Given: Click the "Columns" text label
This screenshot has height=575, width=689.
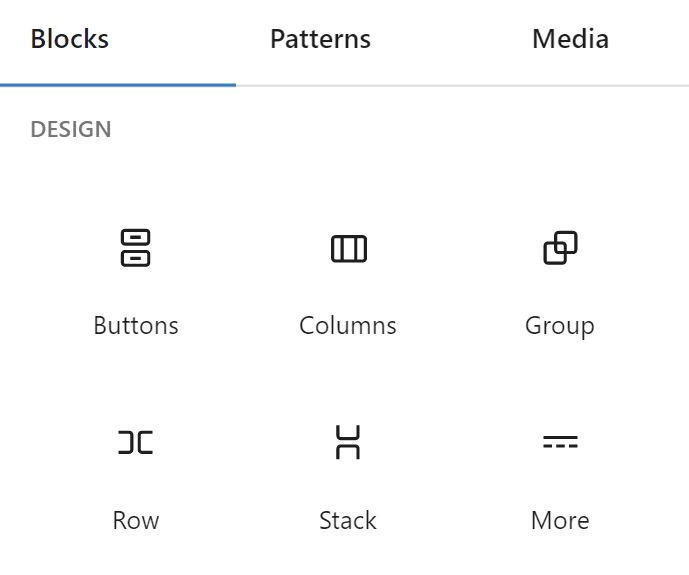Looking at the screenshot, I should (348, 325).
